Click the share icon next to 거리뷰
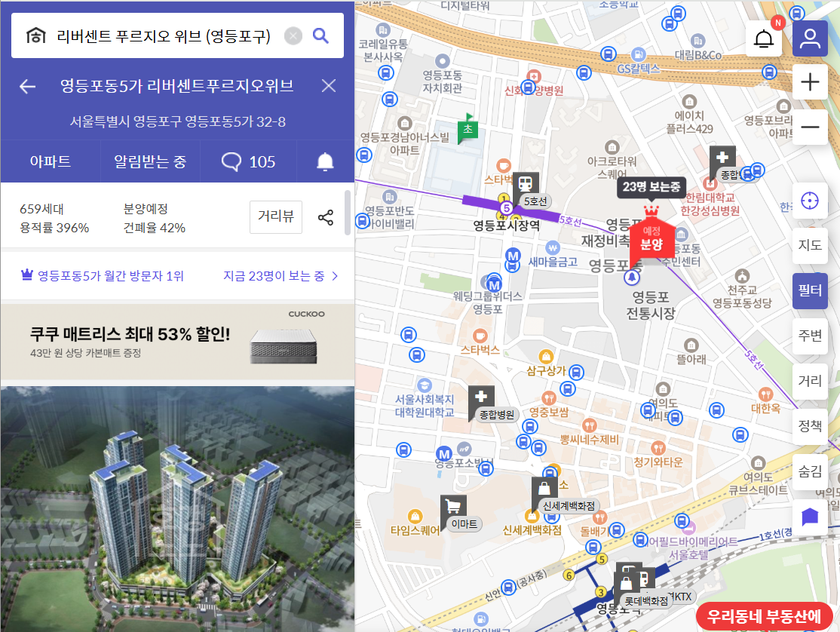This screenshot has width=840, height=632. click(x=326, y=216)
